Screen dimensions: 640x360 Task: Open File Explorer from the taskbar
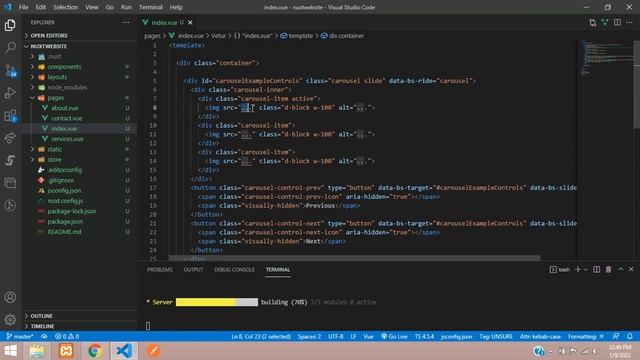click(37, 351)
